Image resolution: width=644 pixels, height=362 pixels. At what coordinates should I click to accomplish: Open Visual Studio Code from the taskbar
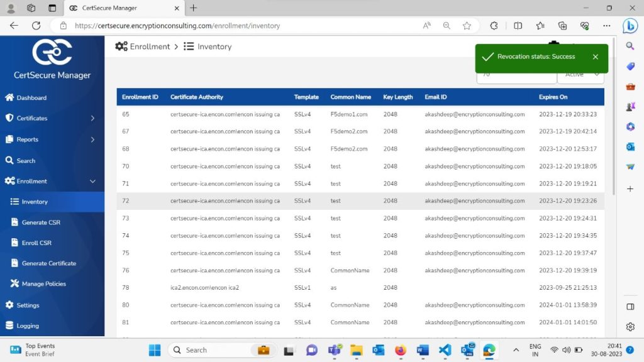point(445,350)
